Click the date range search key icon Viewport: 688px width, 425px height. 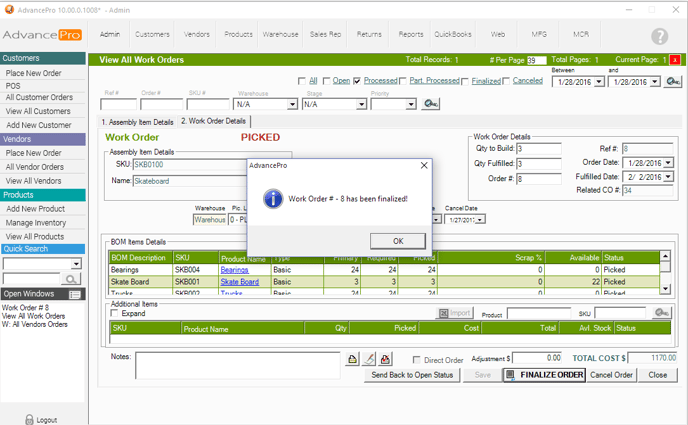coord(673,82)
